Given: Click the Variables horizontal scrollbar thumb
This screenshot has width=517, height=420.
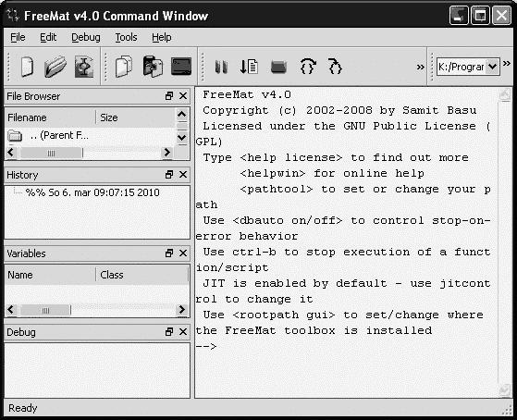Looking at the screenshot, I should coord(45,310).
